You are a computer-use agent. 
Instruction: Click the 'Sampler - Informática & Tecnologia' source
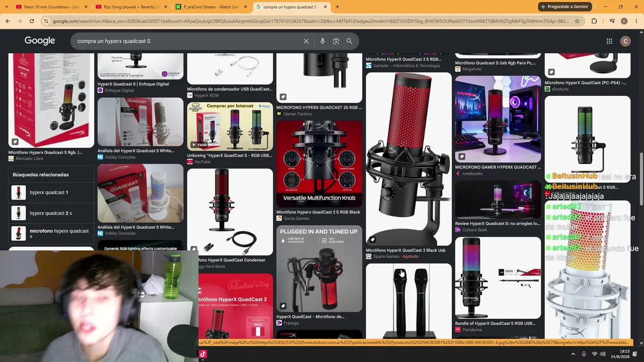click(407, 65)
